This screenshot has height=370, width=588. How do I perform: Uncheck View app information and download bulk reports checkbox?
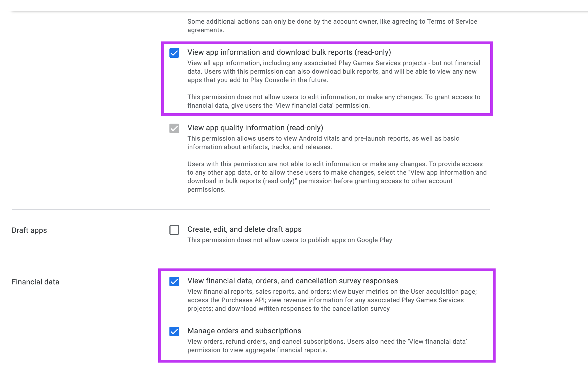point(174,53)
